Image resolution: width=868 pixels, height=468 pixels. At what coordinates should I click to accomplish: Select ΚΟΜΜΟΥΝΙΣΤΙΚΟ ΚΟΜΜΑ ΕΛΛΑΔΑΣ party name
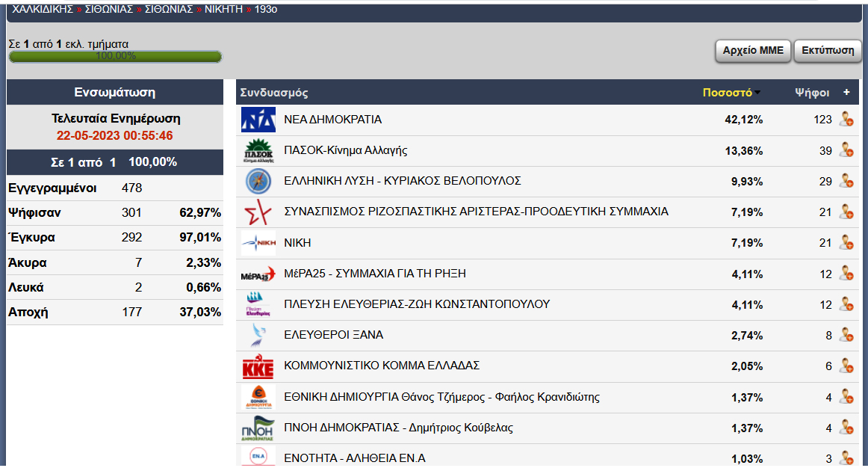coord(382,366)
